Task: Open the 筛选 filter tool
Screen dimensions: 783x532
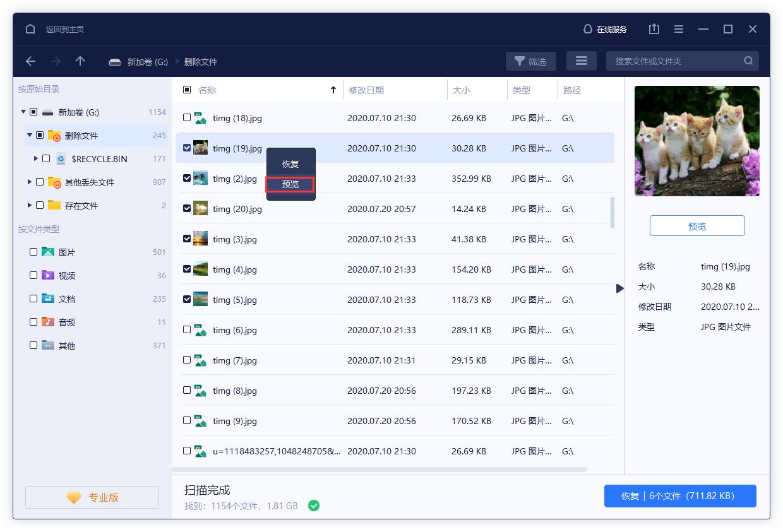Action: pos(530,61)
